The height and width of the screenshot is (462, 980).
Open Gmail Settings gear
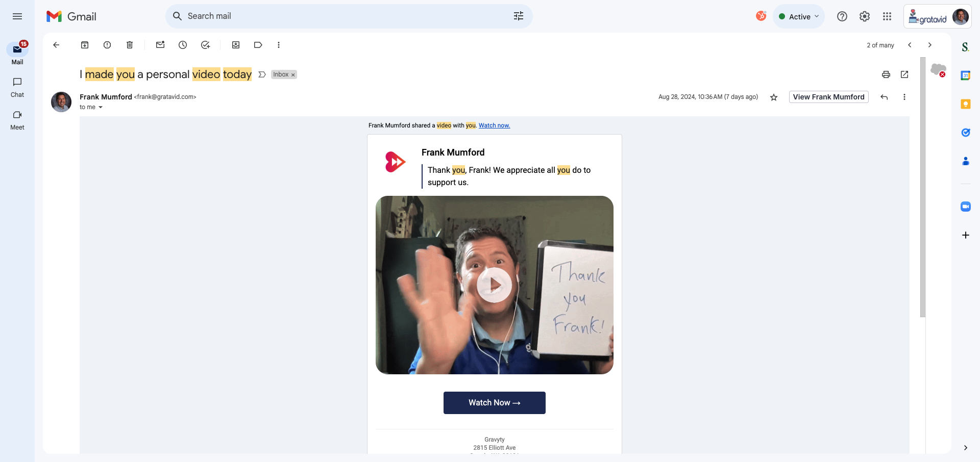coord(865,16)
